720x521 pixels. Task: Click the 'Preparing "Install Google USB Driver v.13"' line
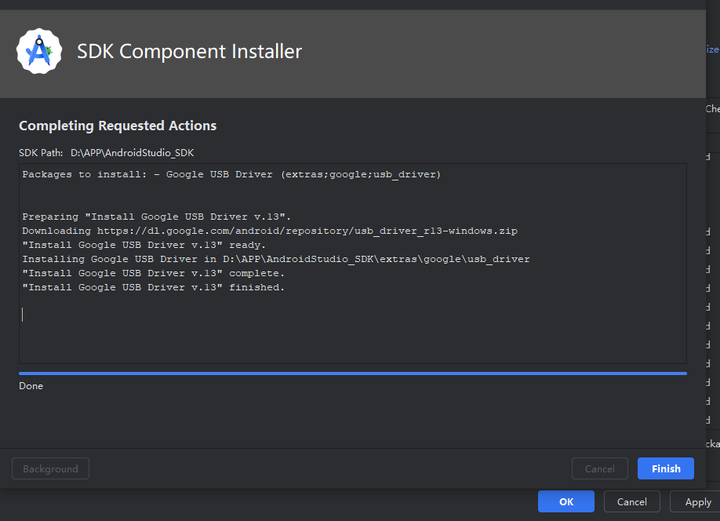point(157,217)
